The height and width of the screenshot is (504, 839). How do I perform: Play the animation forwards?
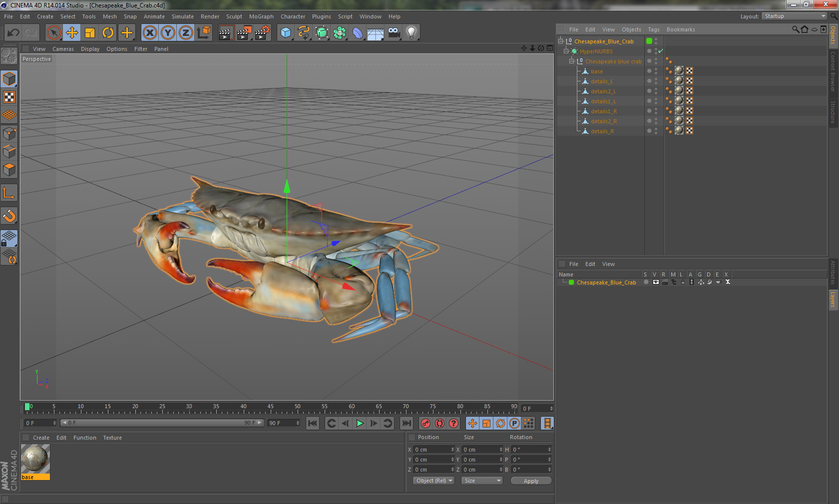[x=360, y=423]
